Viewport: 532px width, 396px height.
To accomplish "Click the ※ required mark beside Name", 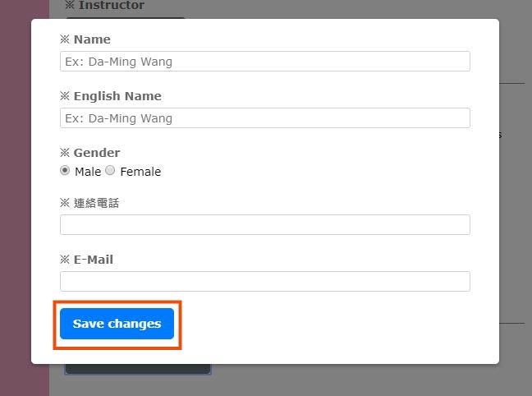I will coord(65,39).
